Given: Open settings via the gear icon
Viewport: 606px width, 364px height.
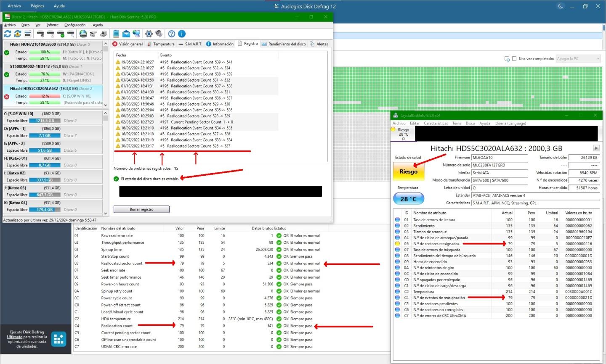Looking at the screenshot, I should click(149, 34).
